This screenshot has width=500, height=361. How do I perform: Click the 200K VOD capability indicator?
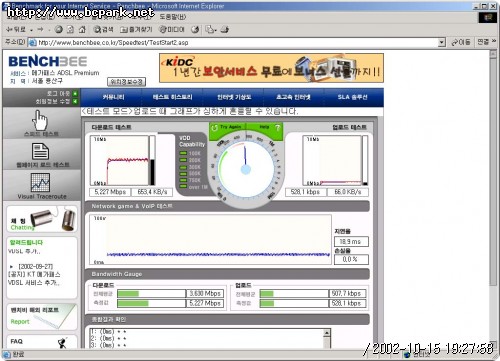[190, 160]
